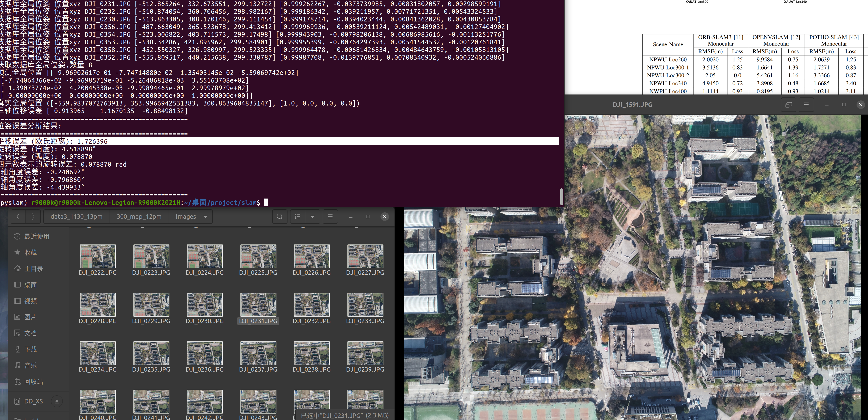
Task: Navigate to 300_map_12pm path segment
Action: click(x=139, y=216)
